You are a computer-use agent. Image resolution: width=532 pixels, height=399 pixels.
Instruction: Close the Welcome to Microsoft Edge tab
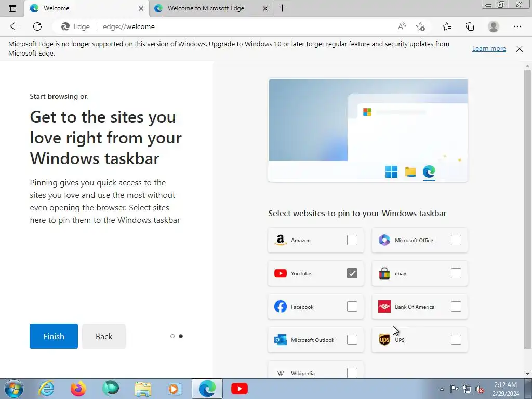tap(265, 8)
